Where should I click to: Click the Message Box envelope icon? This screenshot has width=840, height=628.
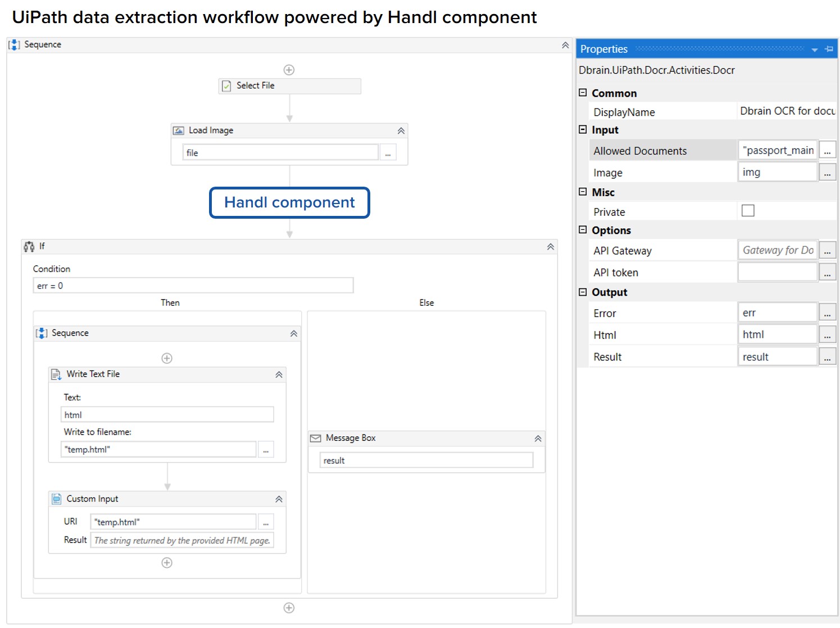click(x=316, y=438)
